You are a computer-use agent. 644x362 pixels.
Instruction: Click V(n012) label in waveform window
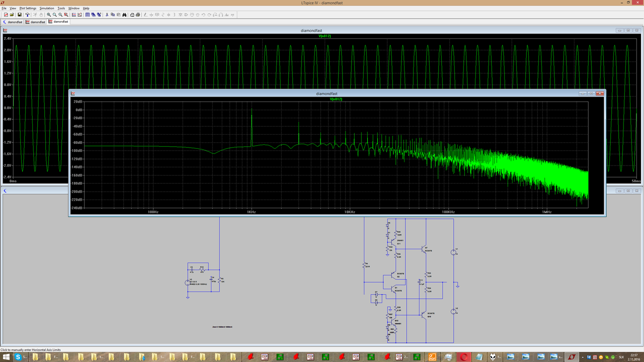tap(324, 36)
